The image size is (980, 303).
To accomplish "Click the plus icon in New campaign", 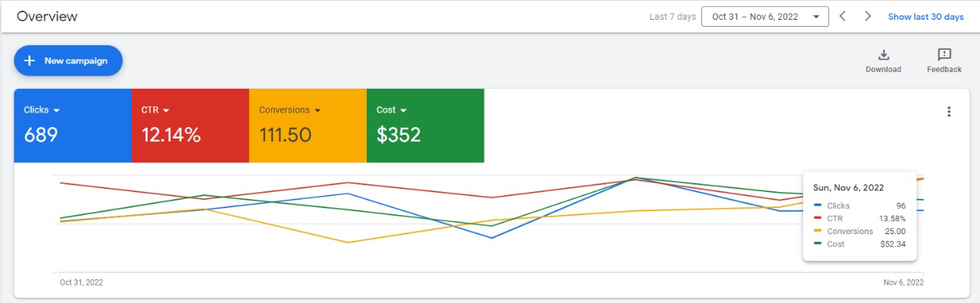I will (x=30, y=60).
